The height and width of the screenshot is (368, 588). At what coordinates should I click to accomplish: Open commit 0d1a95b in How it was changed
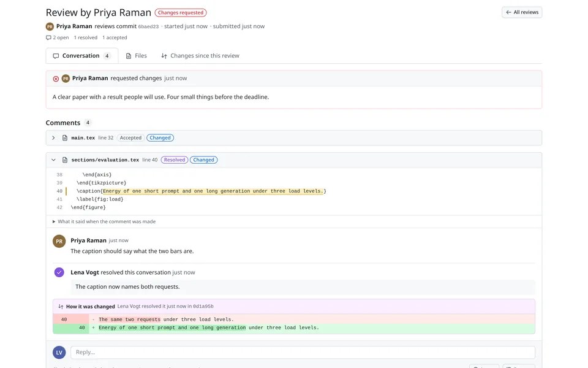(x=203, y=307)
